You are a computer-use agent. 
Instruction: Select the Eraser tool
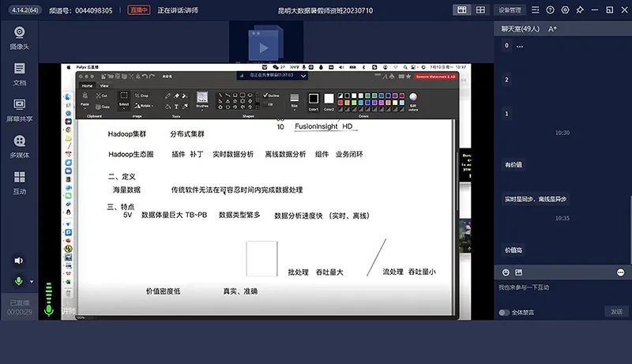176,96
